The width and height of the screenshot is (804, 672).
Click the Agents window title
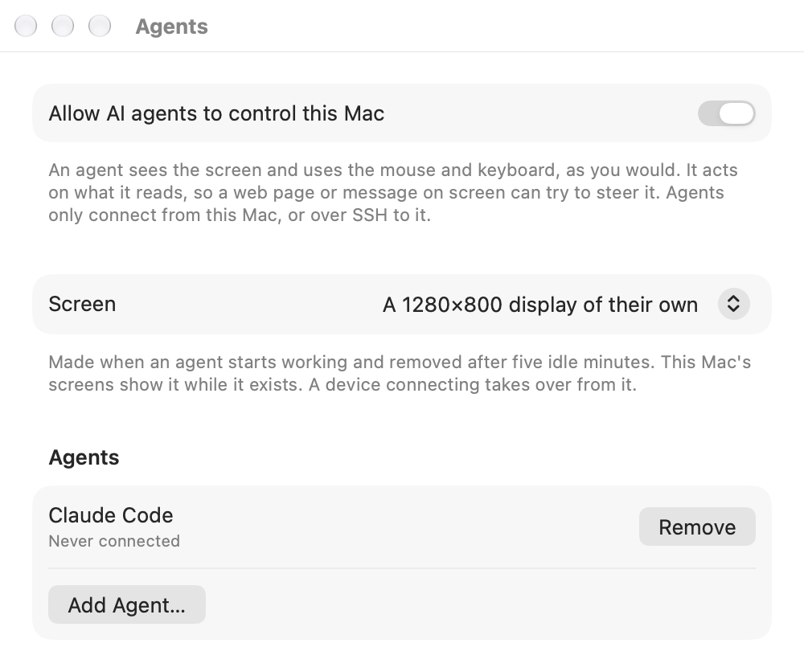coord(172,27)
